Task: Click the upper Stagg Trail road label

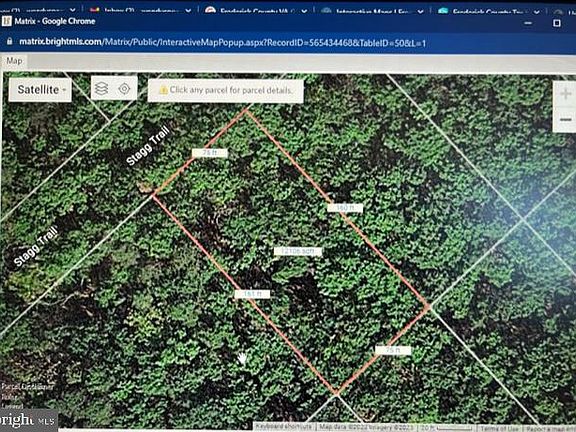Action: tap(148, 145)
